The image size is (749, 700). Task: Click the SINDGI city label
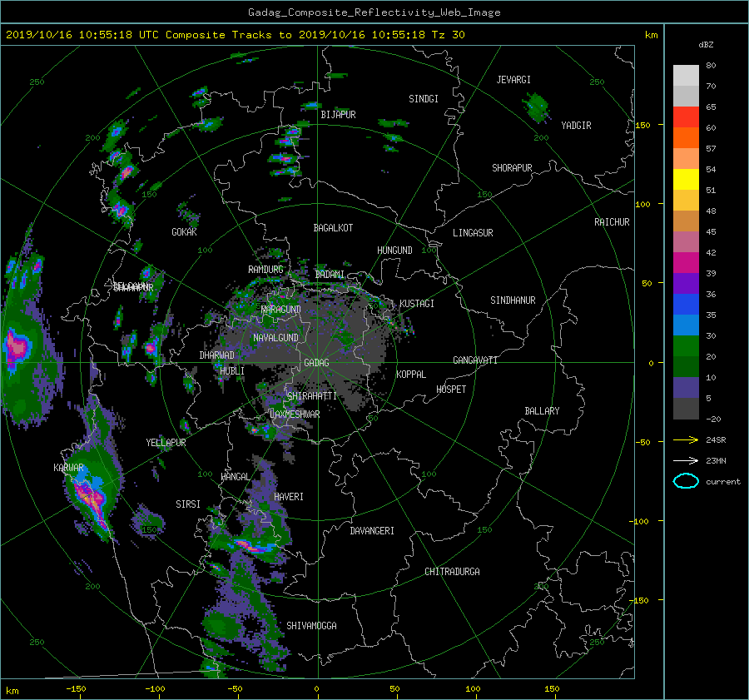[424, 99]
